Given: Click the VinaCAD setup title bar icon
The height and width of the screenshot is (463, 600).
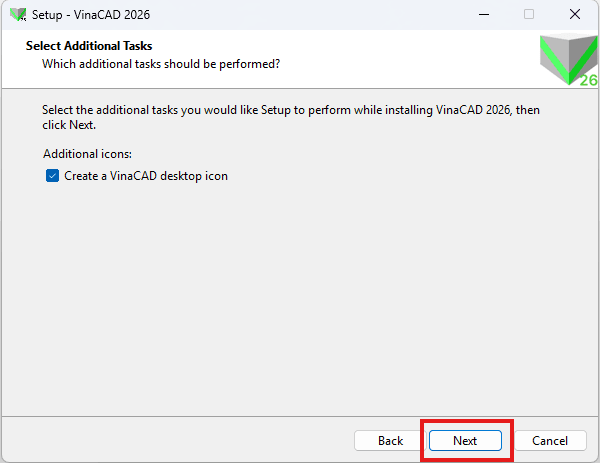Looking at the screenshot, I should coord(18,15).
